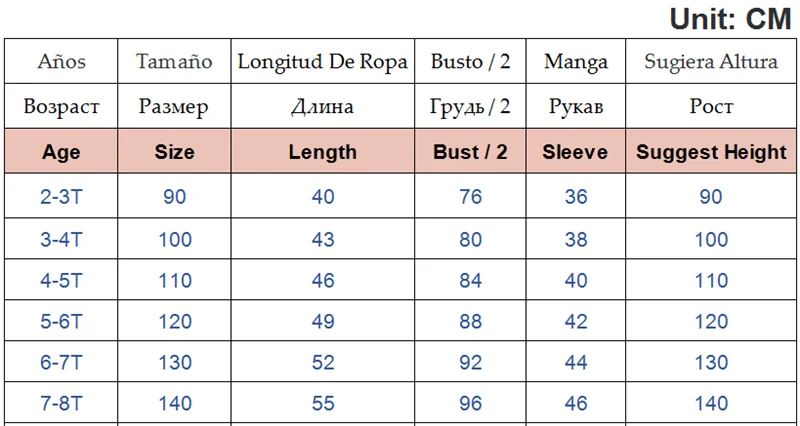This screenshot has width=800, height=426.
Task: Click the Spanish 'Longitud De Ropa' header
Action: (322, 62)
